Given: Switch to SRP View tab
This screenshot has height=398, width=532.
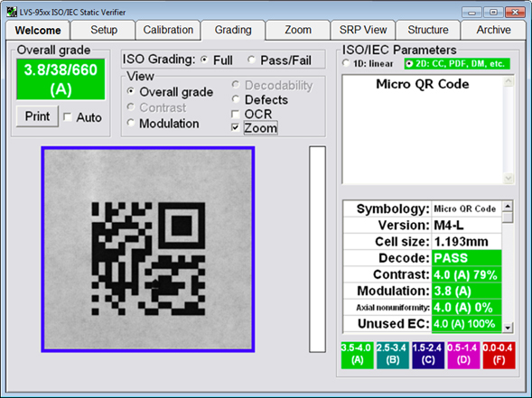Looking at the screenshot, I should 363,30.
